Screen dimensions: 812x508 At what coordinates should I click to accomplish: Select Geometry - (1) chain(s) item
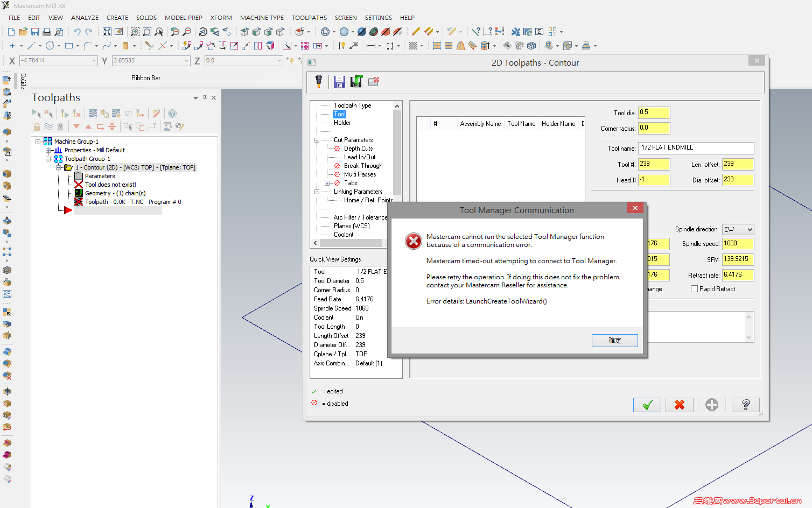click(115, 193)
